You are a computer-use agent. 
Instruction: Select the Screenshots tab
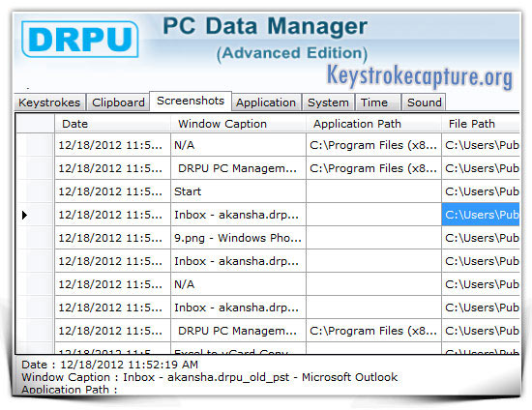point(191,102)
